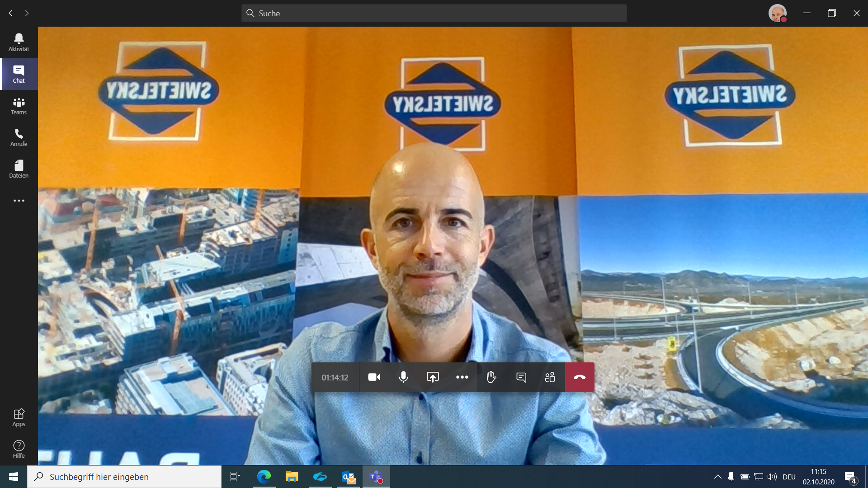The width and height of the screenshot is (868, 488).
Task: Open volume control in system tray
Action: tap(772, 477)
